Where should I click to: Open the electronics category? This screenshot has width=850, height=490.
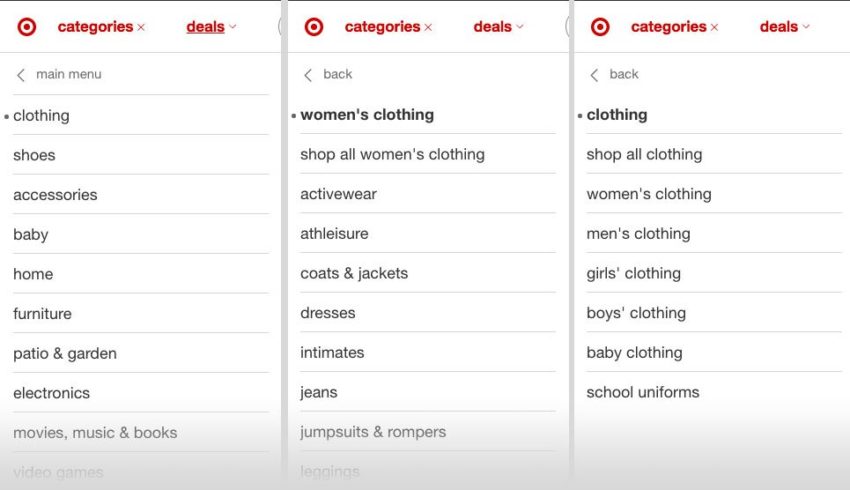(51, 393)
